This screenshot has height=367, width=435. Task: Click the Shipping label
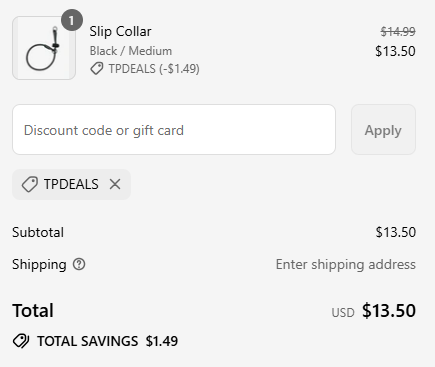click(39, 265)
